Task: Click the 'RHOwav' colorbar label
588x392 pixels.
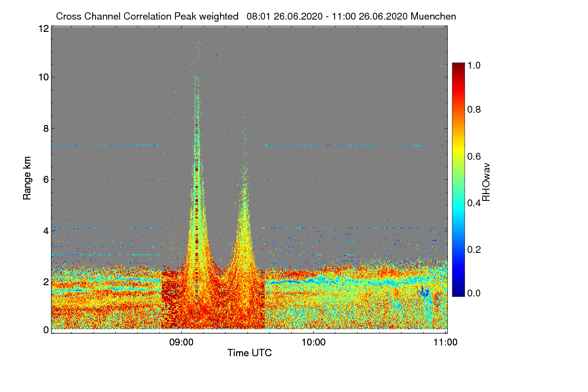Action: pyautogui.click(x=487, y=182)
